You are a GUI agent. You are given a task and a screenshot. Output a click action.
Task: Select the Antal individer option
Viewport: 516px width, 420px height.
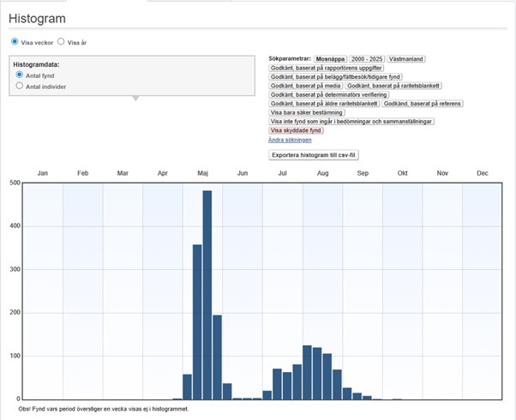20,87
